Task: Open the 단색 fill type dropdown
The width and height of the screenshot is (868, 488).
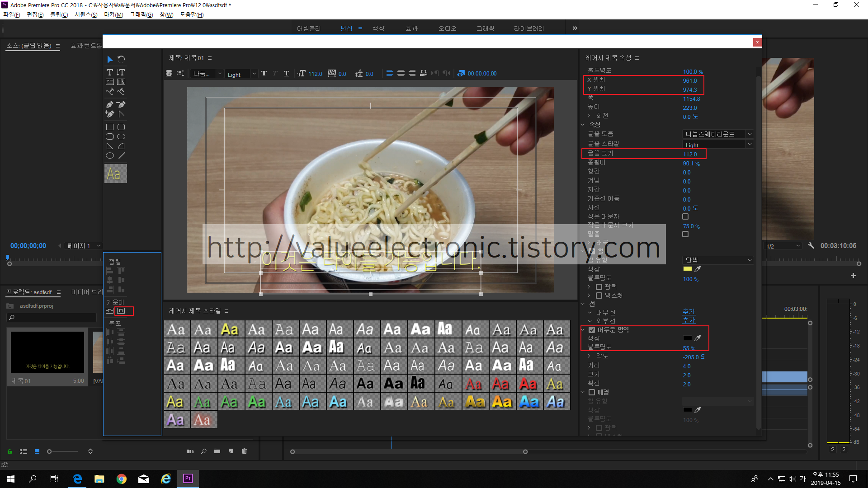Action: point(717,260)
